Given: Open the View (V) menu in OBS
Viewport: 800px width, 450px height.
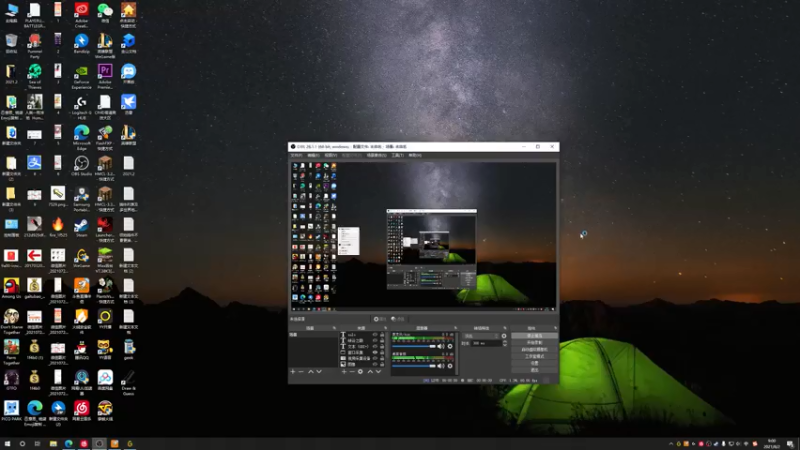Looking at the screenshot, I should point(331,155).
